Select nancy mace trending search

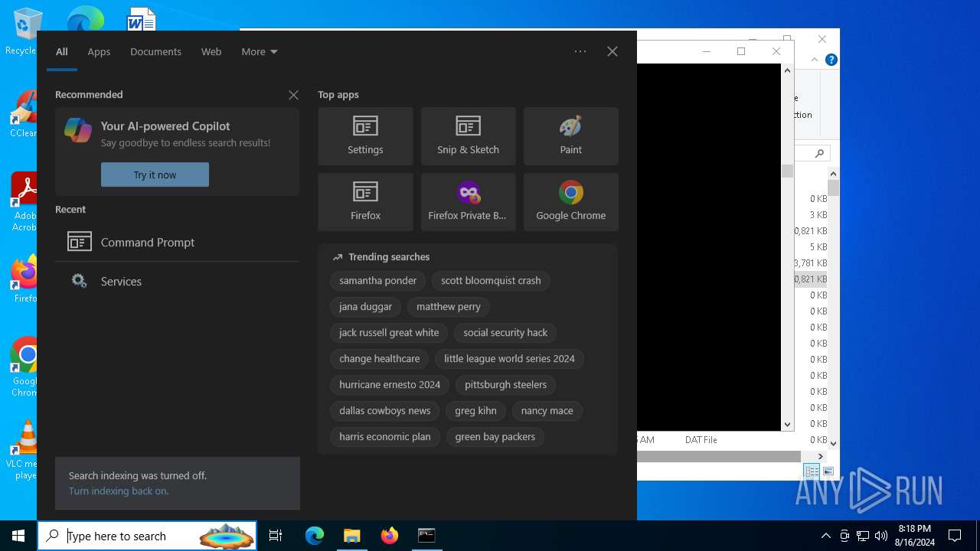pos(547,411)
